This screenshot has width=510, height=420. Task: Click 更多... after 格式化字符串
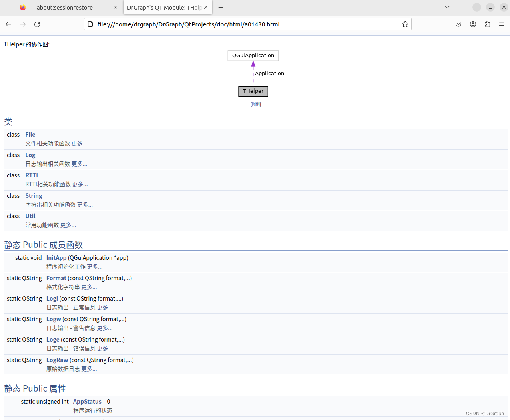89,287
